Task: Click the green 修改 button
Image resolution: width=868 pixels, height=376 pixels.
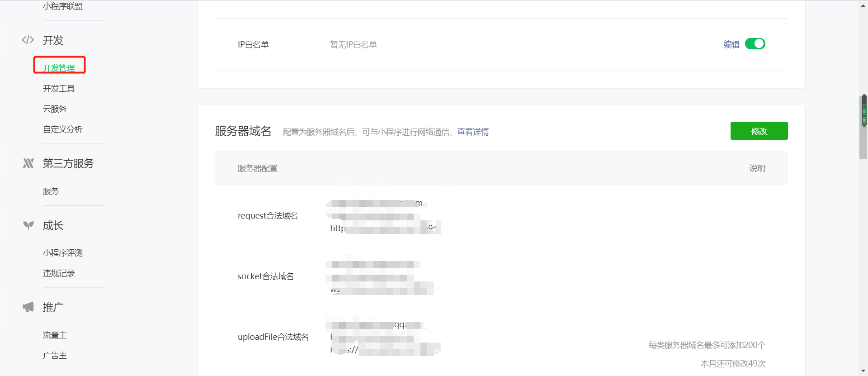Action: (x=759, y=131)
